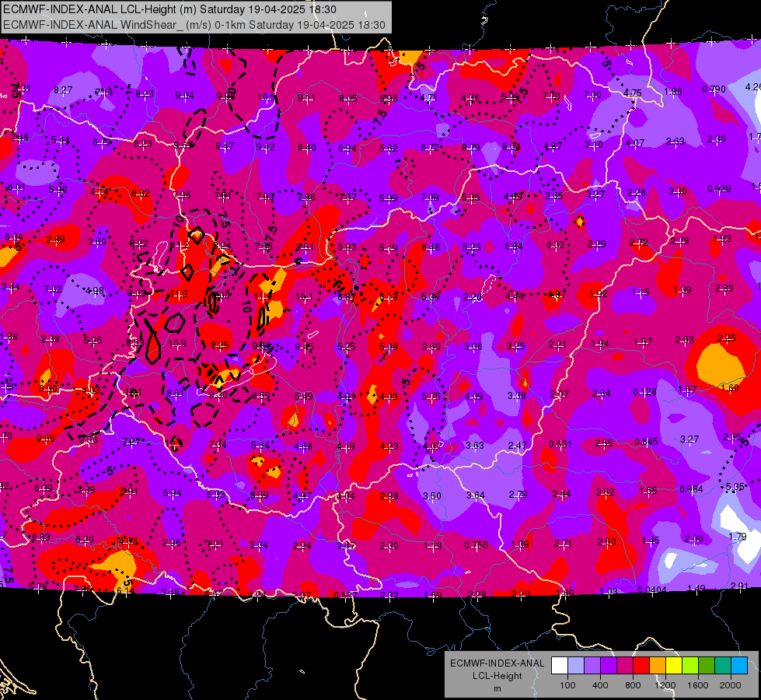Click the wind shear value 0.128
This screenshot has height=700, width=761.
[x=644, y=392]
